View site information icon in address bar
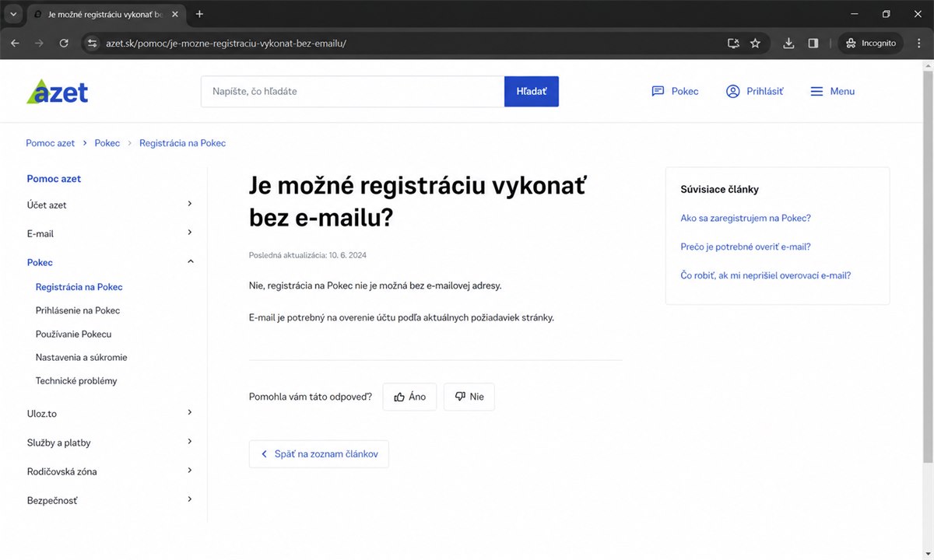The height and width of the screenshot is (560, 934). pyautogui.click(x=92, y=44)
